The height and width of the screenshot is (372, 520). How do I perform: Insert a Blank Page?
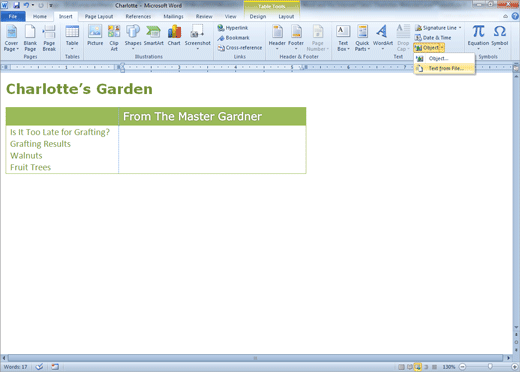(x=30, y=38)
